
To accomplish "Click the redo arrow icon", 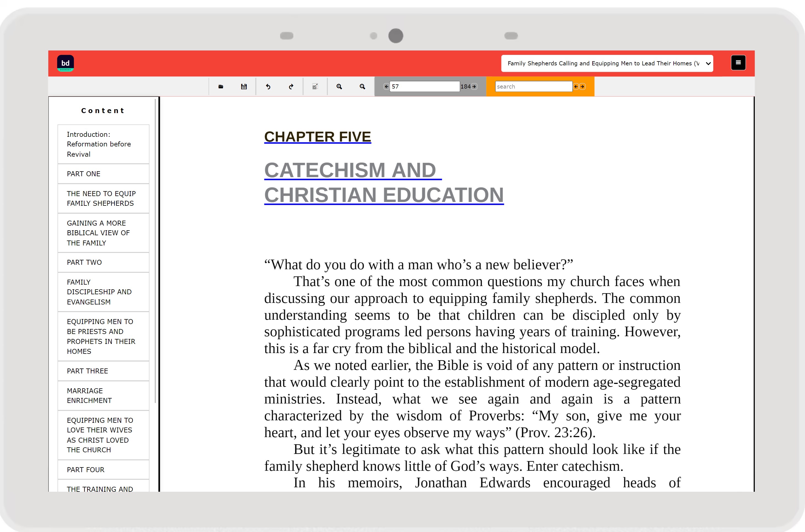I will [x=291, y=87].
